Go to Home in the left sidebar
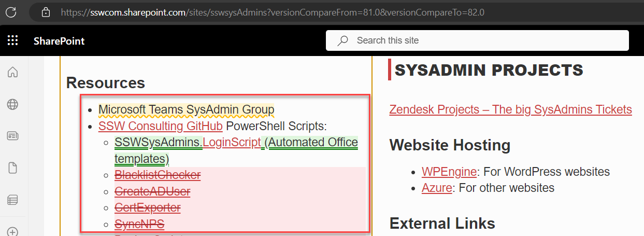Image resolution: width=644 pixels, height=236 pixels. [13, 73]
